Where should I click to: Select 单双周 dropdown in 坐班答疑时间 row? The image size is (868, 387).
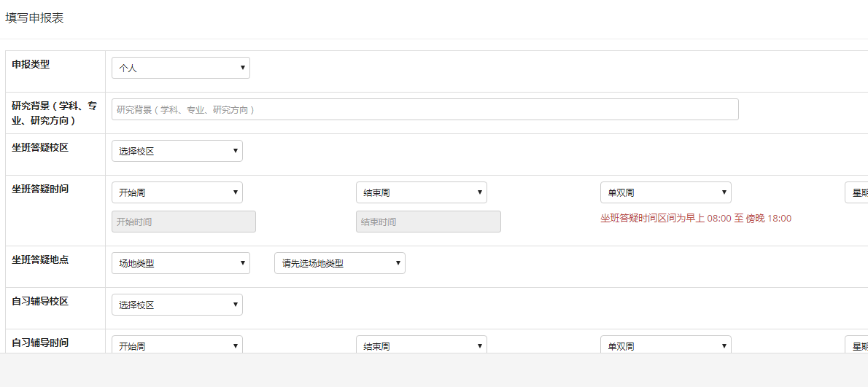665,192
